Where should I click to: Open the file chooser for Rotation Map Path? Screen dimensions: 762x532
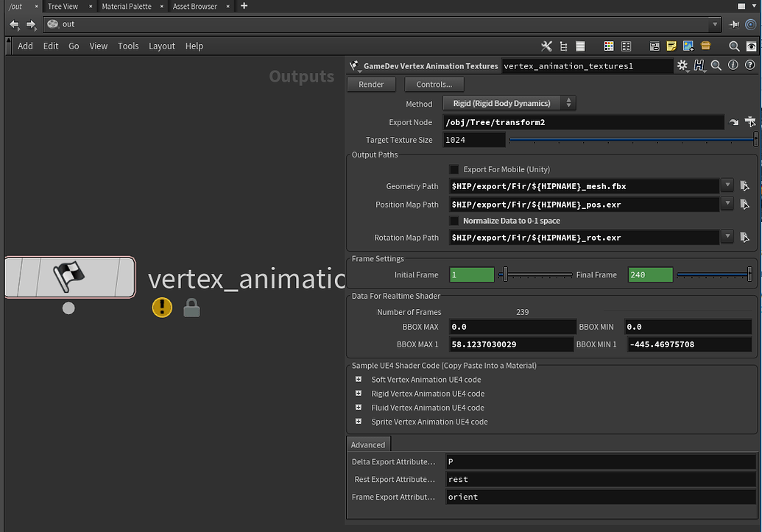click(744, 238)
